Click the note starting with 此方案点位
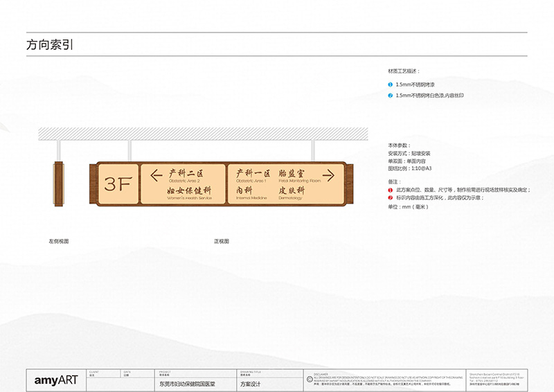Image resolution: width=554 pixels, height=392 pixels. coord(463,190)
